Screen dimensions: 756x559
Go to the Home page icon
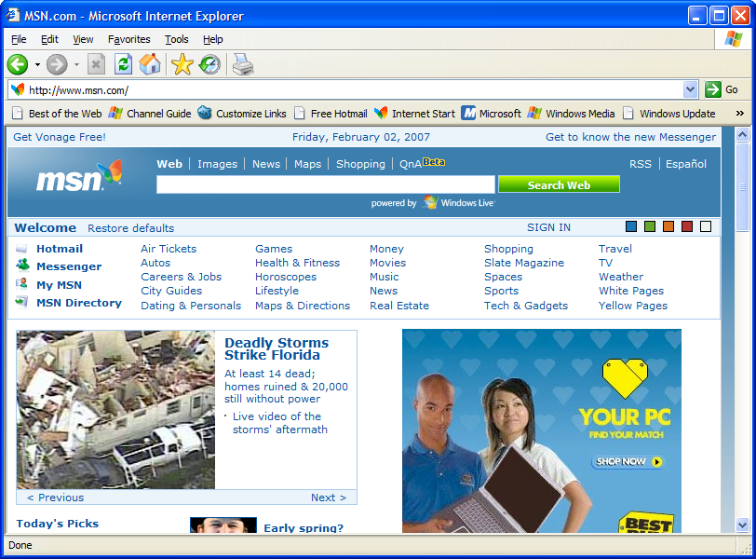point(150,64)
